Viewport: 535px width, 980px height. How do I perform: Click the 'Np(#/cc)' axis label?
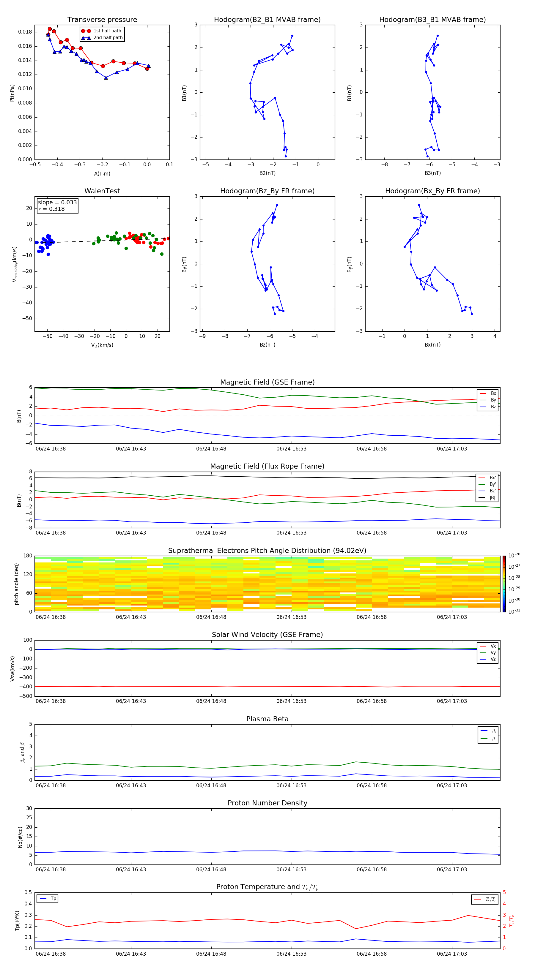point(20,837)
